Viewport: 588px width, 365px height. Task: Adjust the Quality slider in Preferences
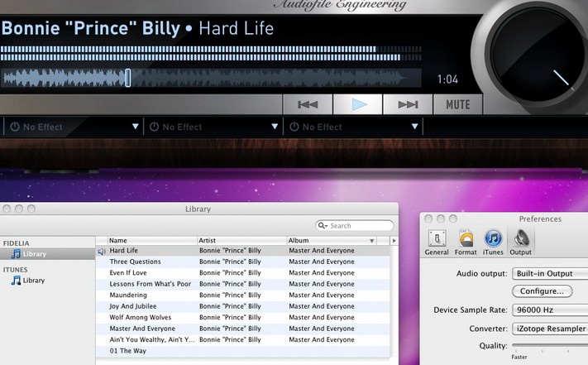(550, 345)
